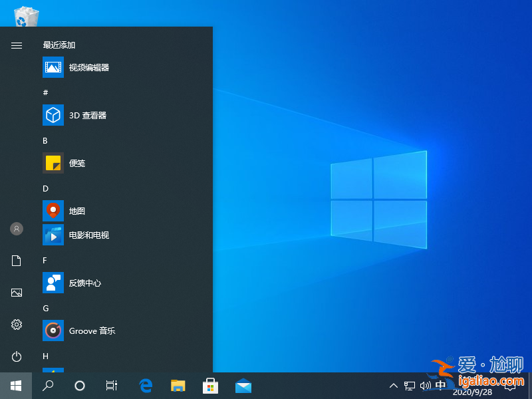Click the Start button
The width and height of the screenshot is (532, 399).
coord(15,385)
